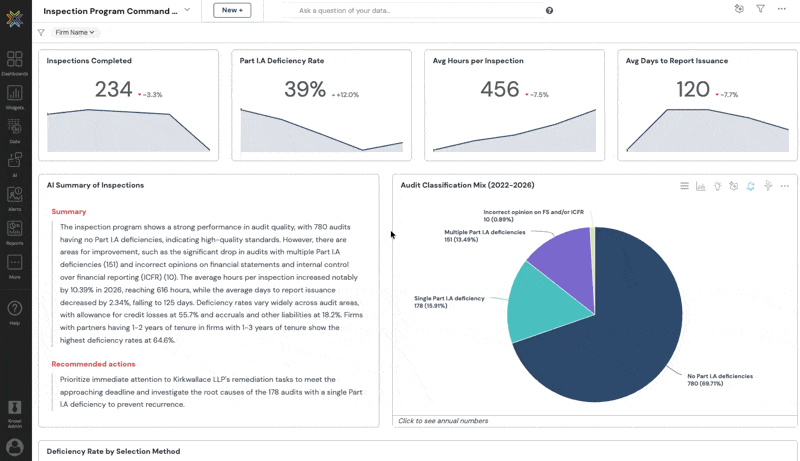Open the Reports section in the sidebar
Viewport: 800px width, 461px height.
point(15,232)
